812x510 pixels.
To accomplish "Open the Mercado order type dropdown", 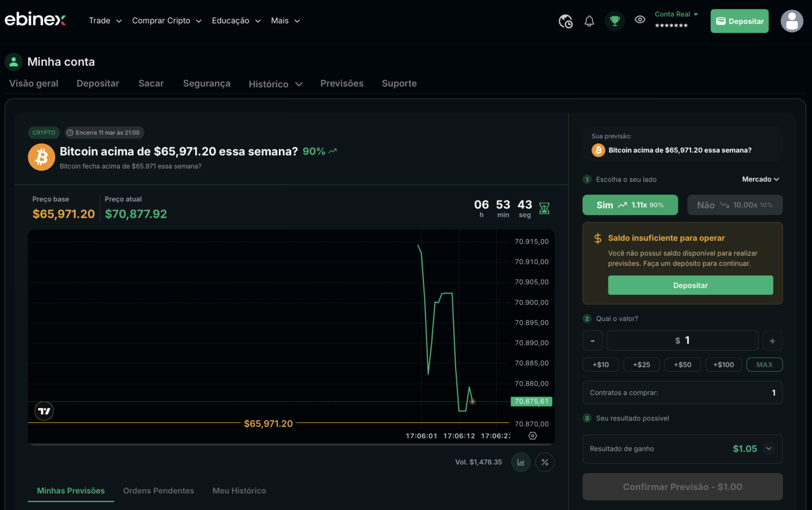I will (x=761, y=180).
